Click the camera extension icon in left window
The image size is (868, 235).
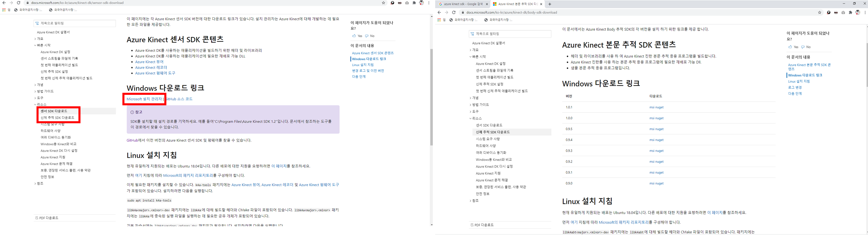pos(407,3)
